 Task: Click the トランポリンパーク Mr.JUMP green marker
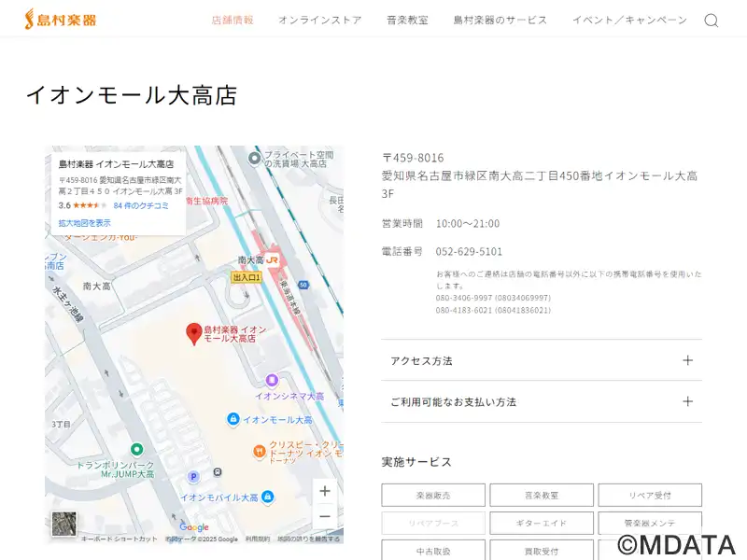click(x=136, y=449)
